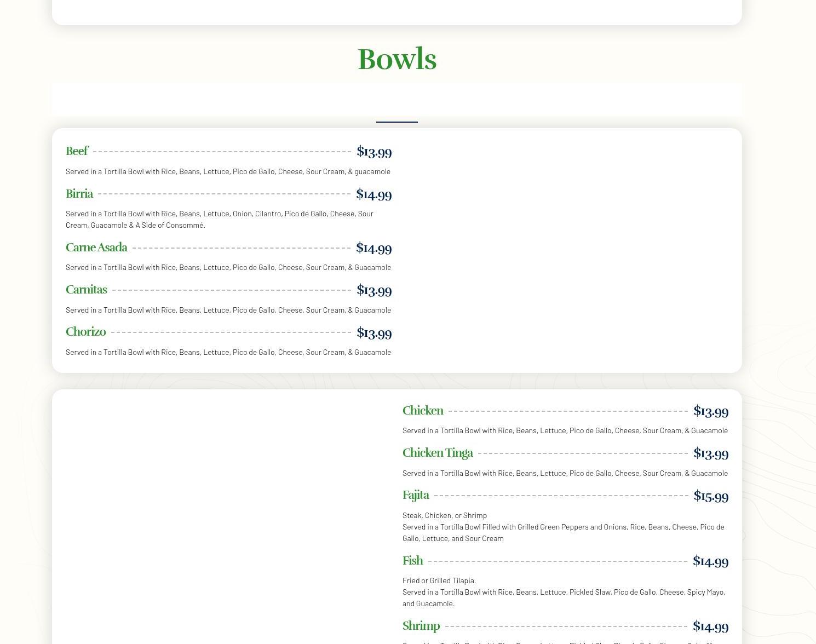Select the Chorizo bowl title

85,332
